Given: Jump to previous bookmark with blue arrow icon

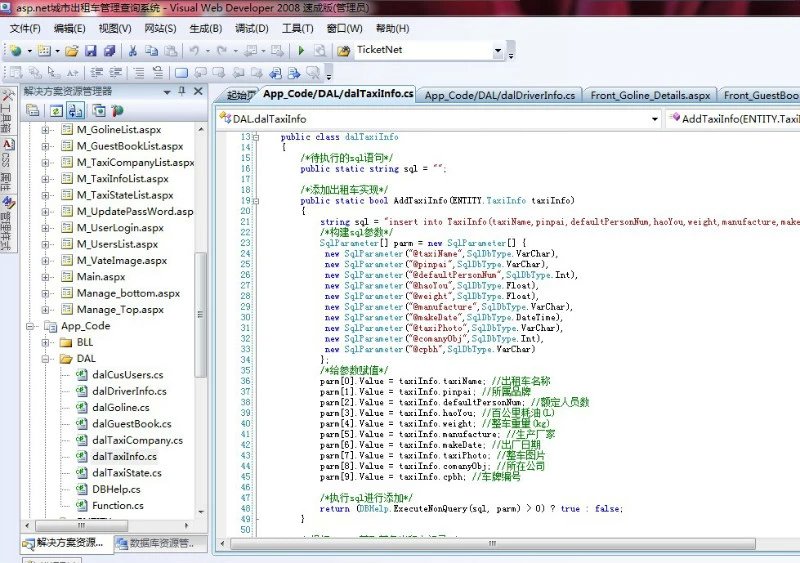Looking at the screenshot, I should point(276,73).
